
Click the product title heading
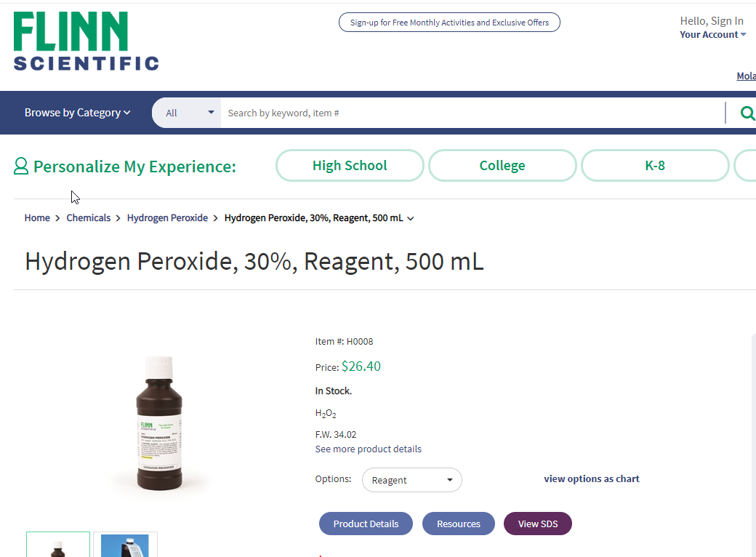click(254, 262)
